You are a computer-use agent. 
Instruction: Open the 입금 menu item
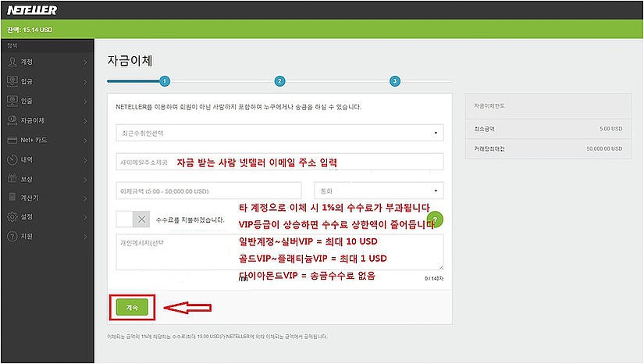[x=48, y=81]
